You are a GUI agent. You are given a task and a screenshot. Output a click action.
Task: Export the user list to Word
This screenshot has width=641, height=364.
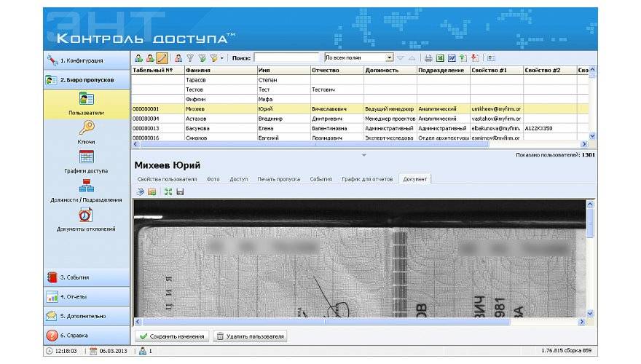click(x=452, y=58)
